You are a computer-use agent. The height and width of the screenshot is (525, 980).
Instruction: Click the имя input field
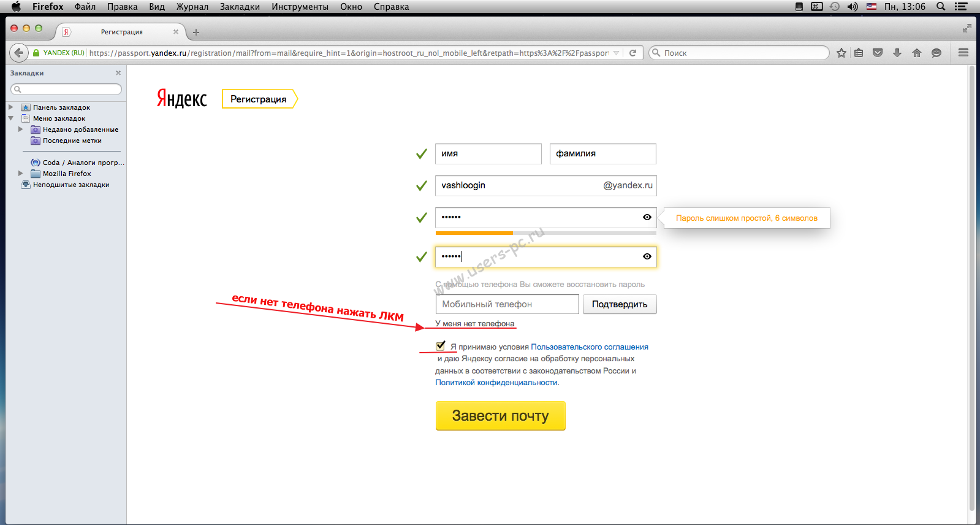488,154
